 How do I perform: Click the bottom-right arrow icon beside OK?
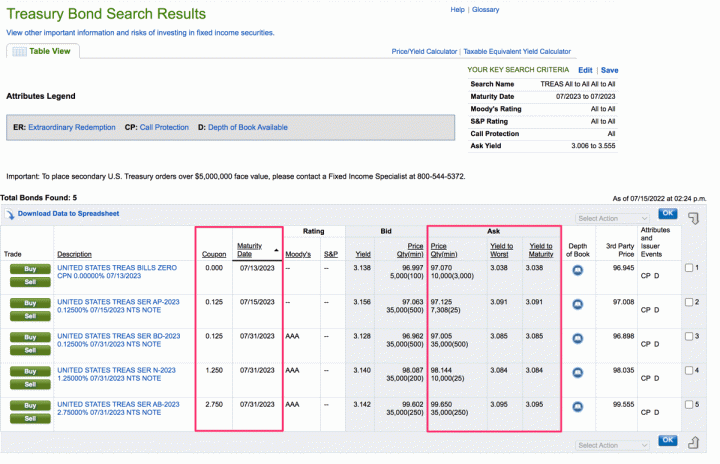693,443
